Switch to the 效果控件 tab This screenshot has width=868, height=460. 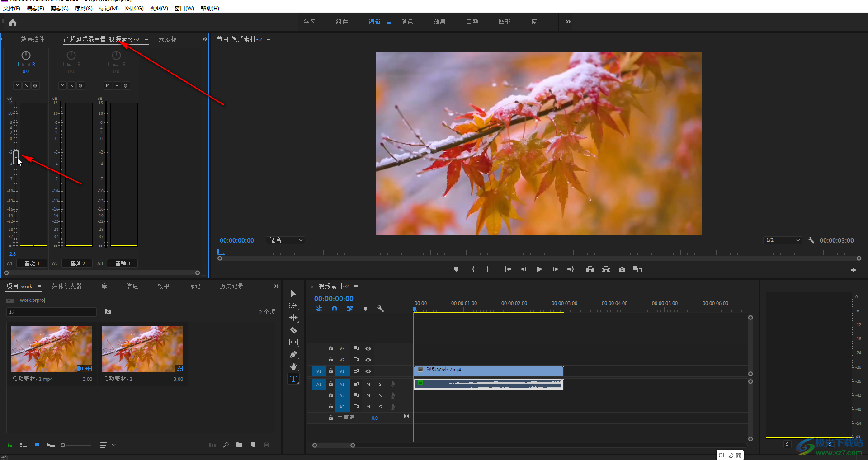32,39
